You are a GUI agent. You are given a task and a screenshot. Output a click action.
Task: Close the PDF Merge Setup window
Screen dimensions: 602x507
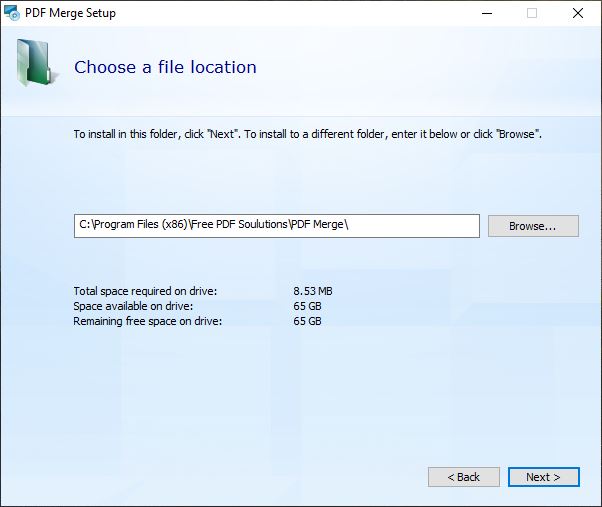578,13
